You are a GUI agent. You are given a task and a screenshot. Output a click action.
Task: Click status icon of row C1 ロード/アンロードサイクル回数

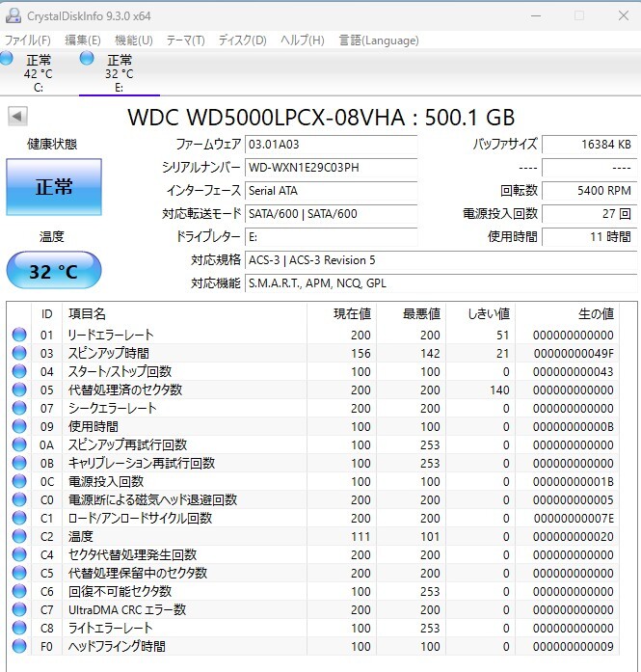(19, 518)
